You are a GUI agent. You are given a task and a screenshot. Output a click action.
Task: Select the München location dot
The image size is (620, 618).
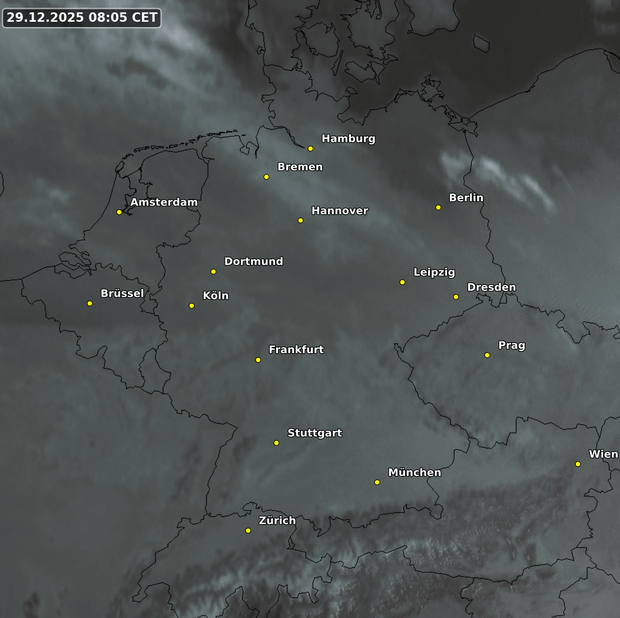tap(377, 482)
